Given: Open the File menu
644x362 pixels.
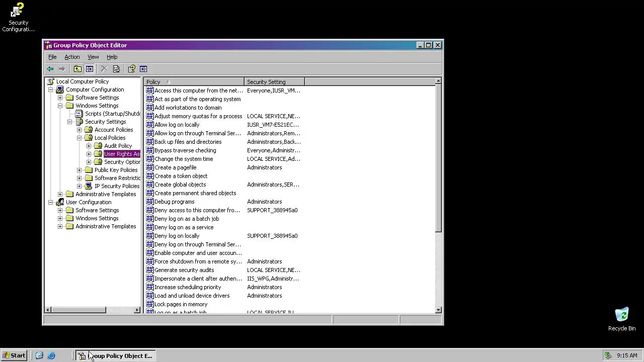Looking at the screenshot, I should [52, 57].
